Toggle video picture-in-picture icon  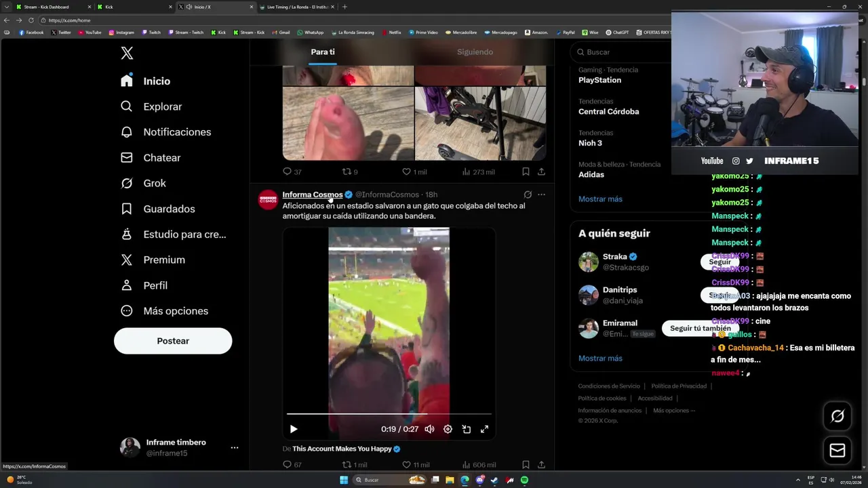coord(467,429)
